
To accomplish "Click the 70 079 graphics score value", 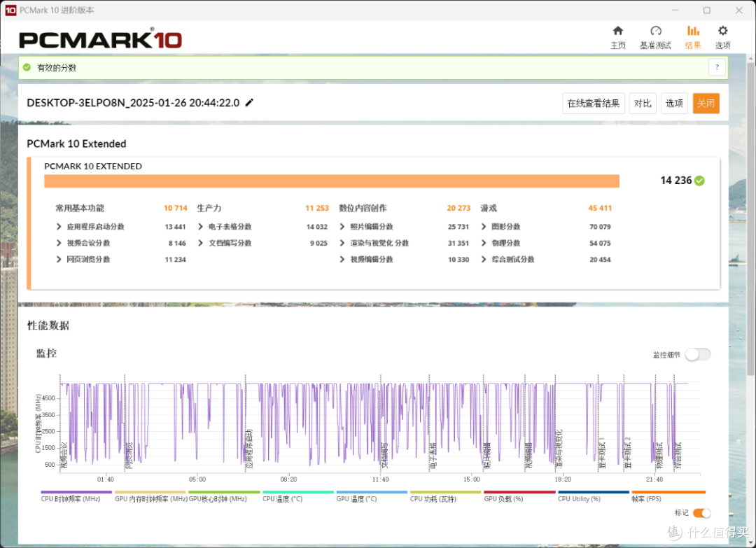I will click(x=600, y=227).
